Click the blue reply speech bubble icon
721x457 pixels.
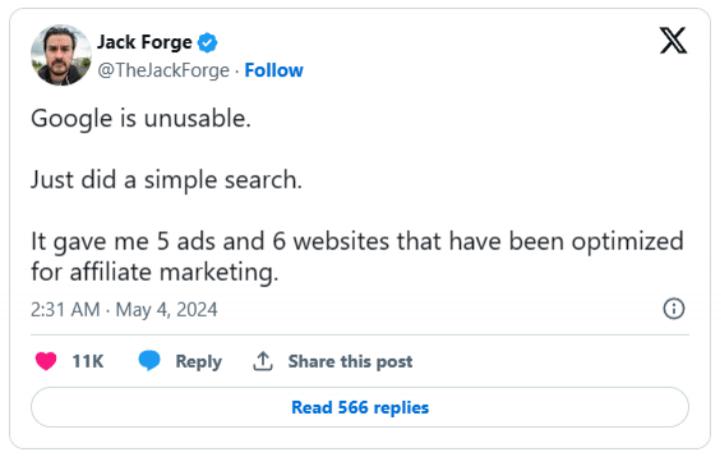[150, 362]
